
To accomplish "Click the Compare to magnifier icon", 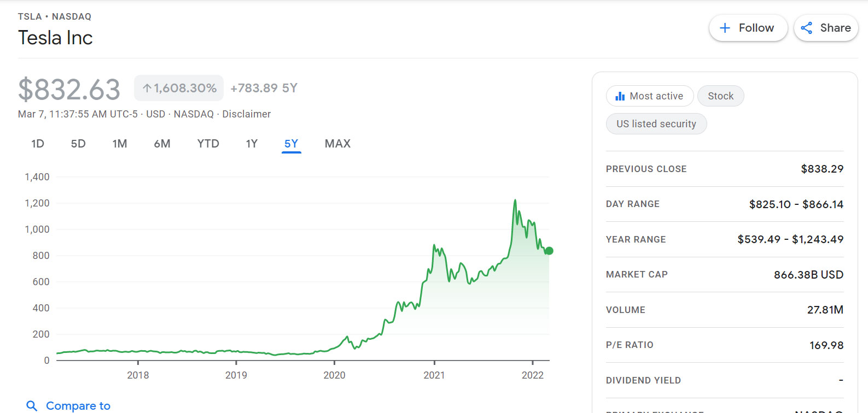I will 32,406.
